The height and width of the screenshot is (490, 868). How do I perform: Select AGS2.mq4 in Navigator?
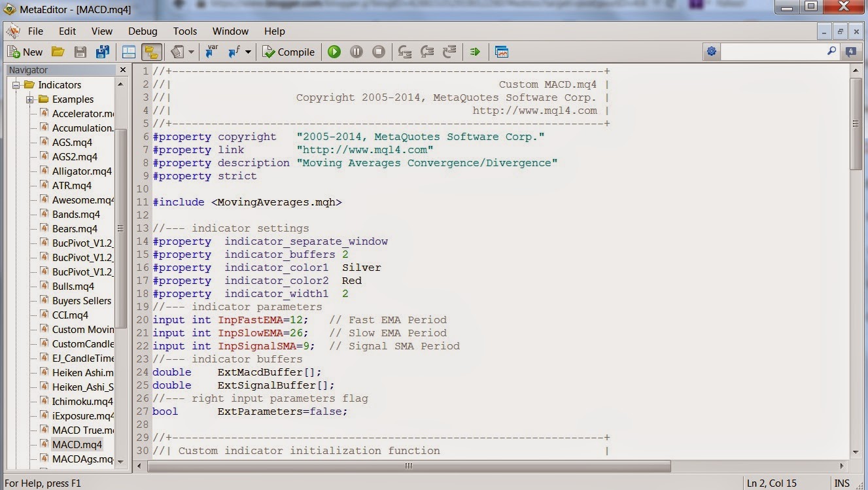tap(75, 156)
